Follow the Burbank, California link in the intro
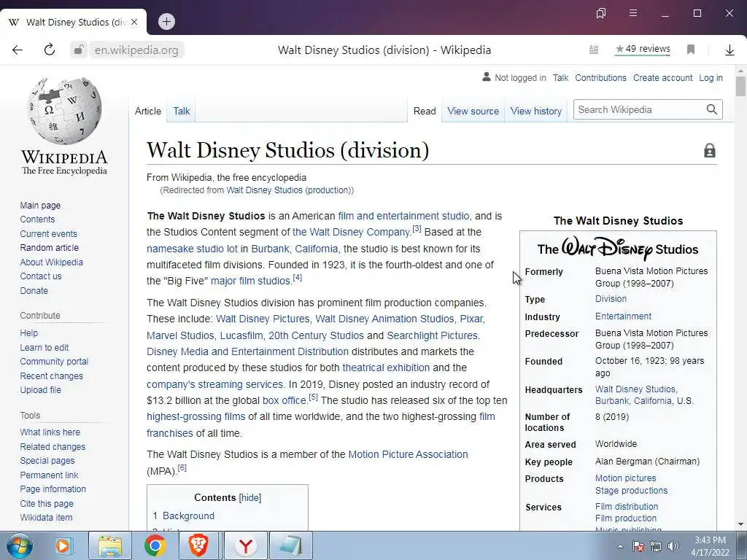Viewport: 747px width, 560px height. pyautogui.click(x=295, y=249)
